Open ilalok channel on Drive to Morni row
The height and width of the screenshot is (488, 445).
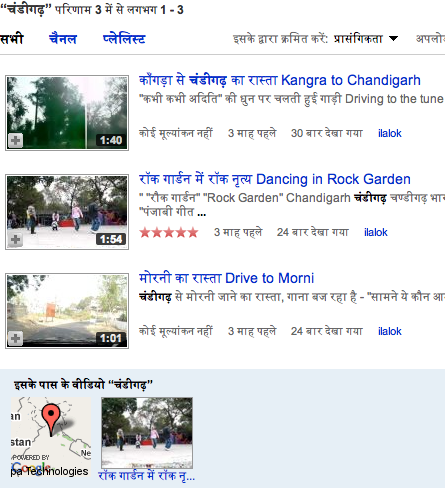pos(390,331)
